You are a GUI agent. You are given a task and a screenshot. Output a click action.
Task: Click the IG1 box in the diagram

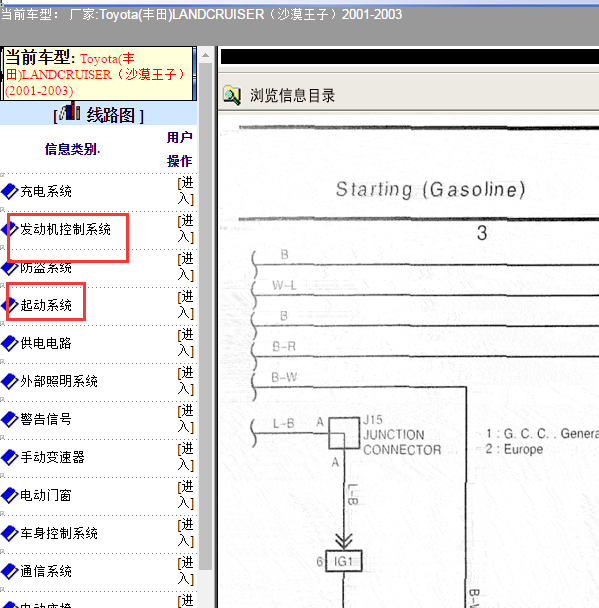point(344,561)
